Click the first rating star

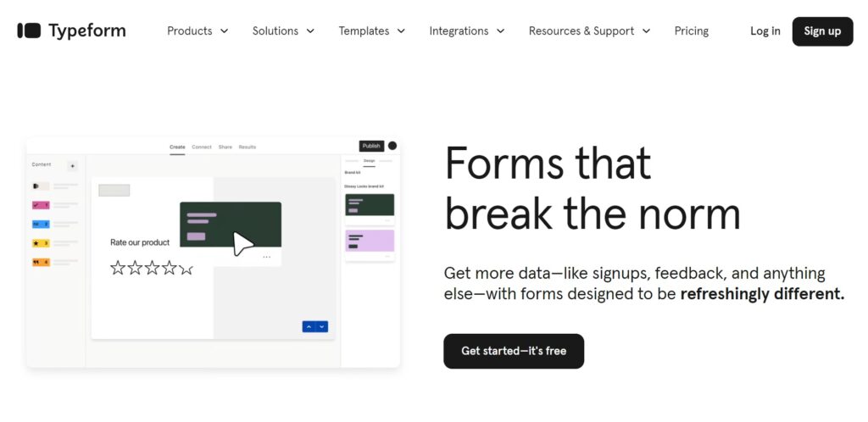[x=118, y=268]
